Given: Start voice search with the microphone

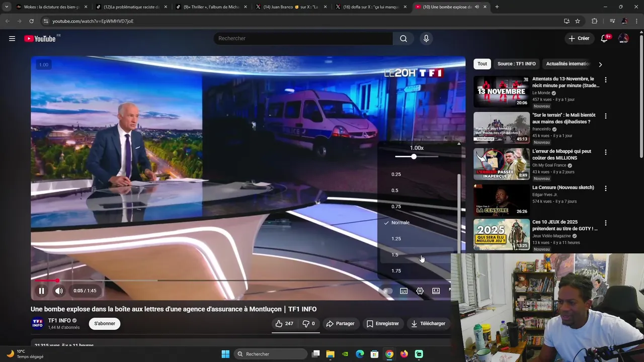Looking at the screenshot, I should tap(426, 39).
